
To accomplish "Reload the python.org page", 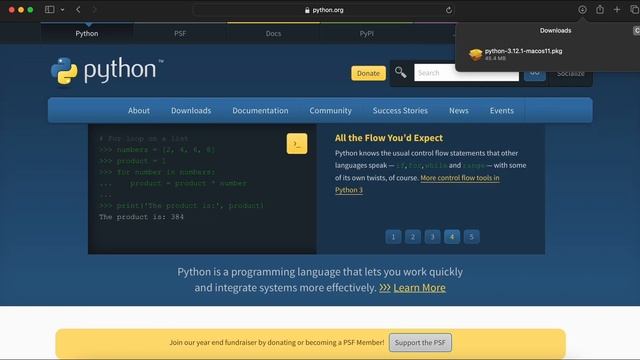I will (449, 10).
